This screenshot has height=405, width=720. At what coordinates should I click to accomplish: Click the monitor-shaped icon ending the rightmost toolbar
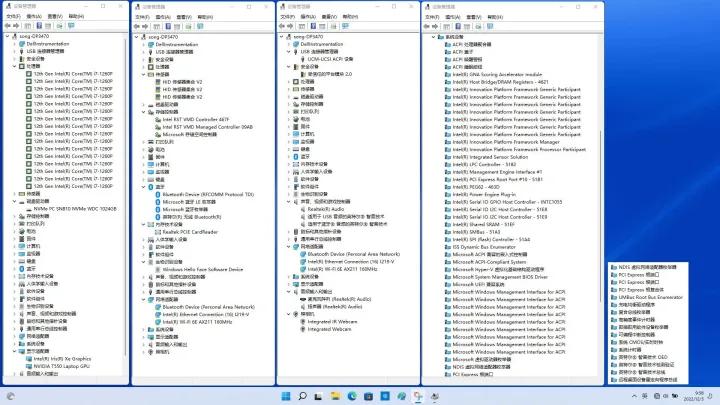(x=490, y=26)
